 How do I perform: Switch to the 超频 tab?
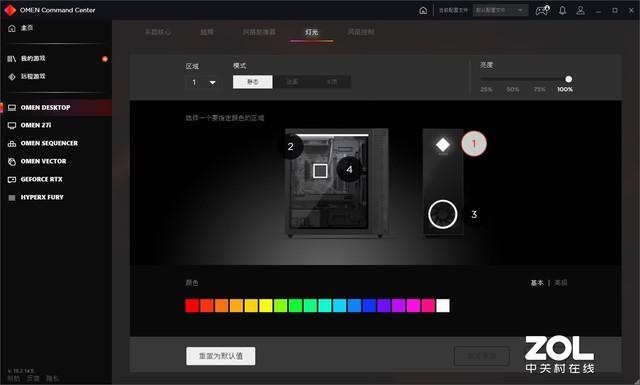coord(207,32)
